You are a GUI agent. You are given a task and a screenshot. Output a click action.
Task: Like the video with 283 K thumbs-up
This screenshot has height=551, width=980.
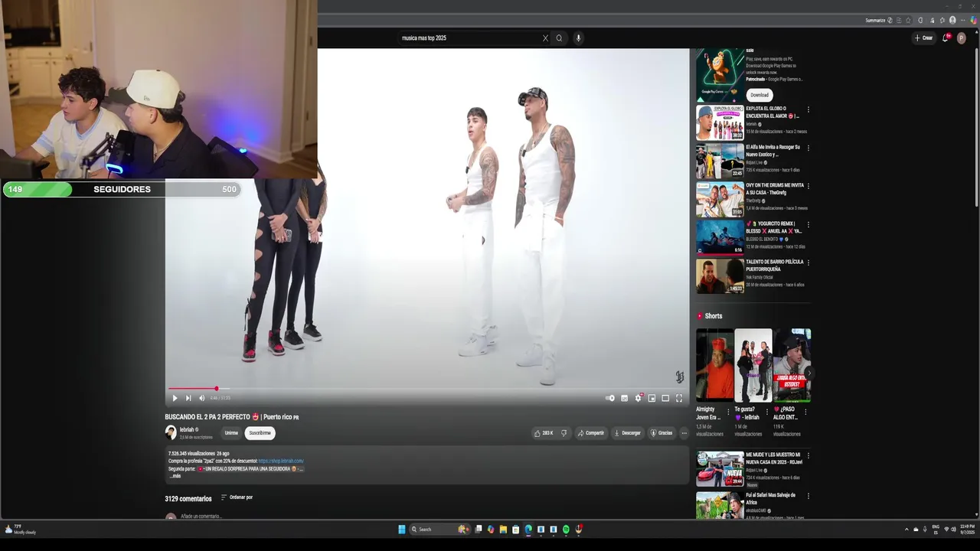(544, 433)
